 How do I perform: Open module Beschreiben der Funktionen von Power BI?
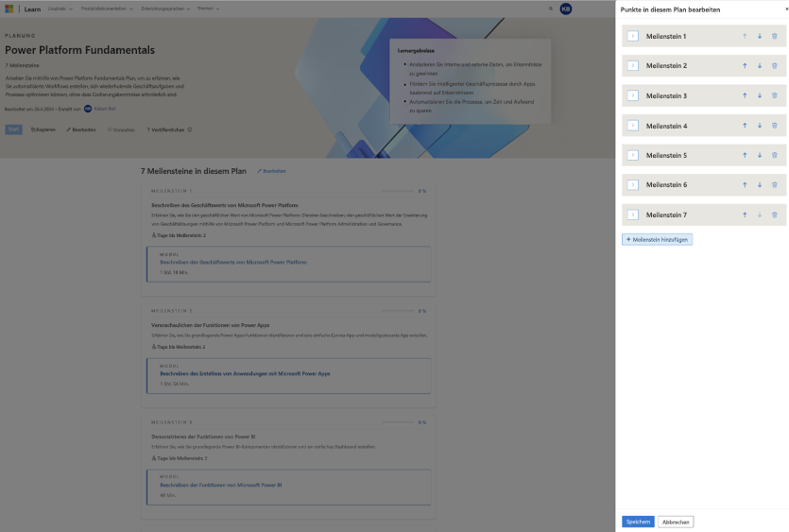221,485
